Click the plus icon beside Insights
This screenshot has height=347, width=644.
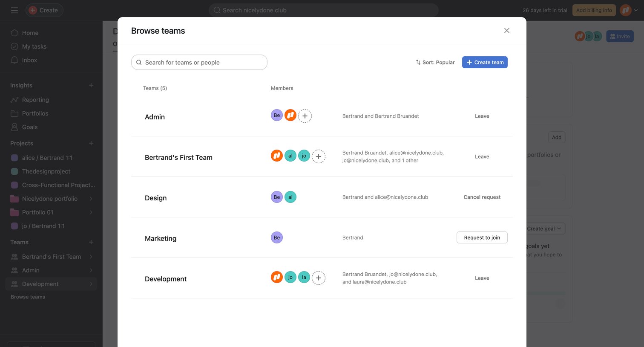(x=91, y=85)
